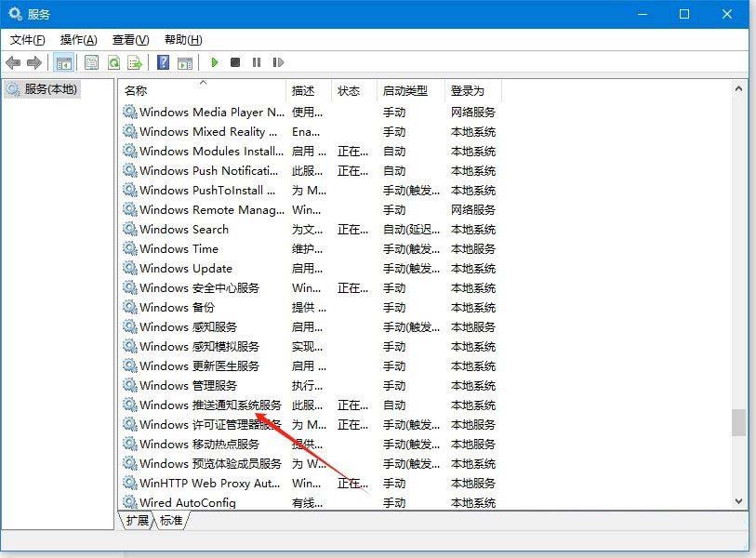The image size is (756, 558).
Task: Switch to the 扩展 tab
Action: 138,521
